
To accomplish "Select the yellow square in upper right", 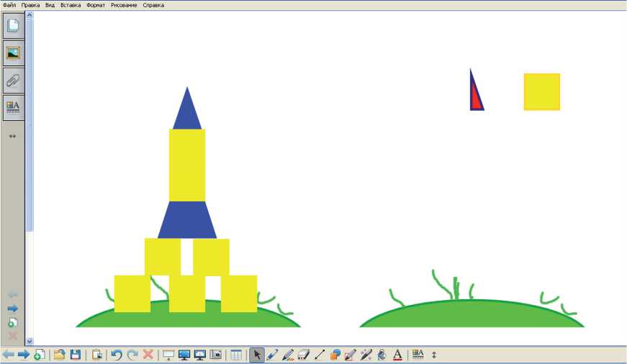I will coord(541,91).
